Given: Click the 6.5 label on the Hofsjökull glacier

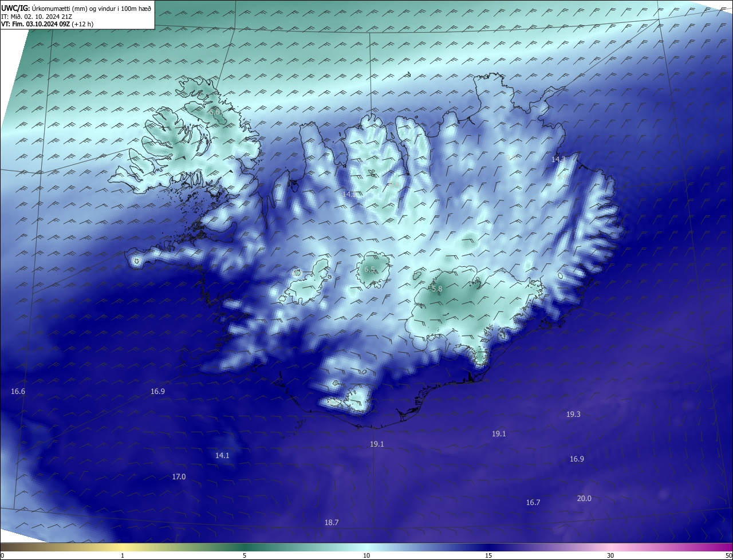Looking at the screenshot, I should click(369, 270).
